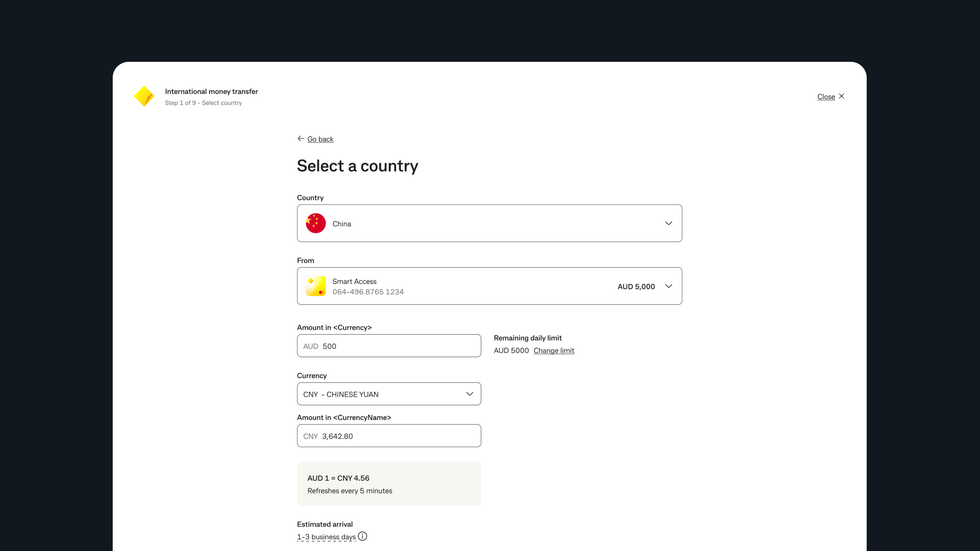Open the Change limit link

(553, 350)
